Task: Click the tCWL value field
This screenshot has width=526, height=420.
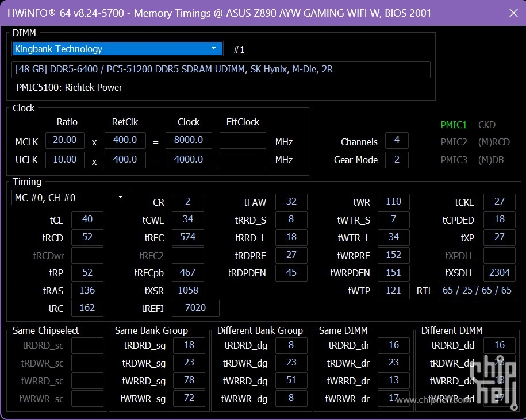Action: pyautogui.click(x=188, y=219)
